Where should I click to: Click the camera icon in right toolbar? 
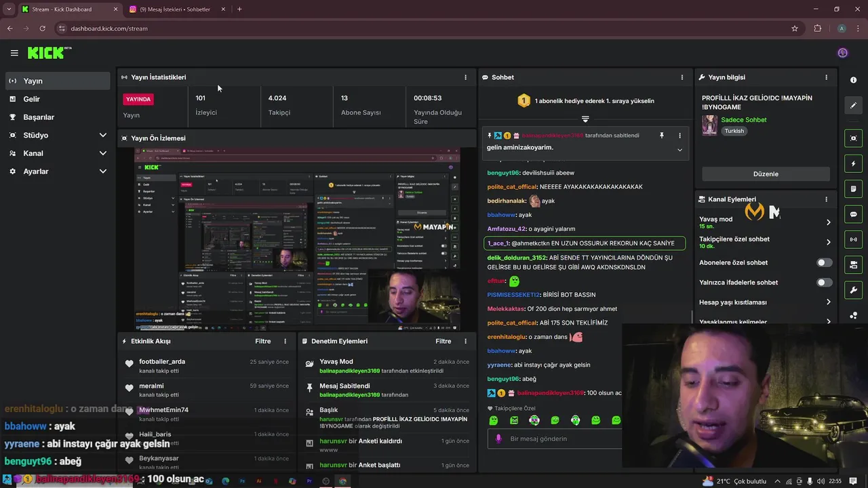(x=853, y=264)
